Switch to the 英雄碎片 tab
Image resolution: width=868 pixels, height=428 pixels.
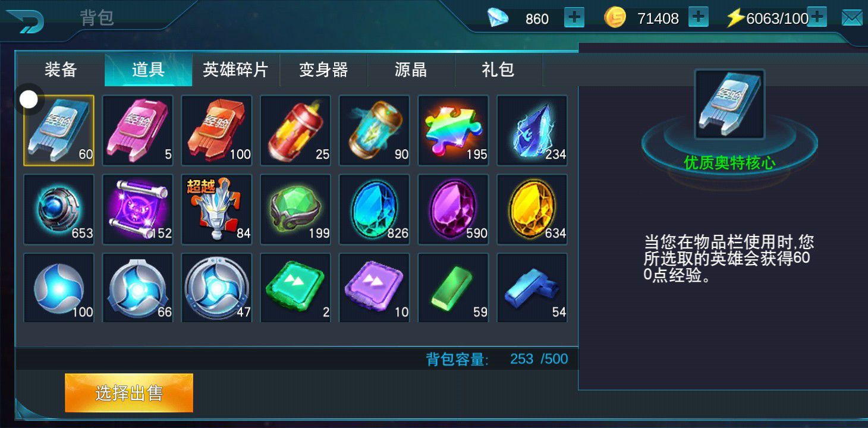click(x=235, y=70)
